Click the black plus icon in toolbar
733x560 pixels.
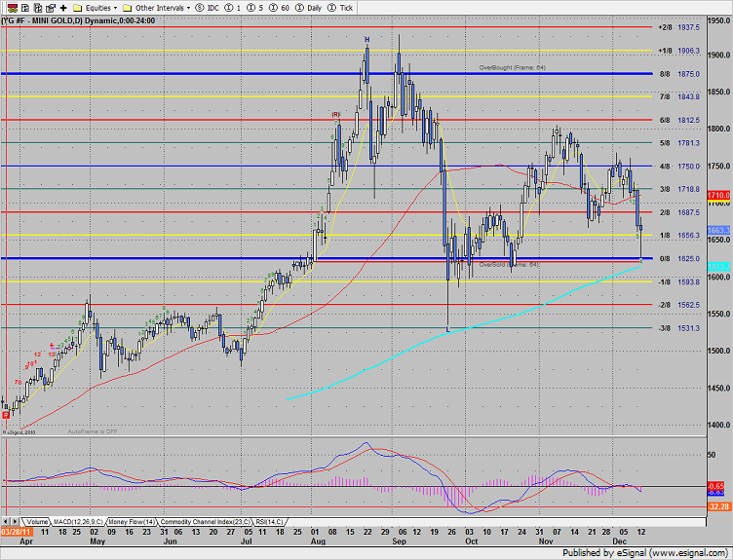(x=63, y=8)
